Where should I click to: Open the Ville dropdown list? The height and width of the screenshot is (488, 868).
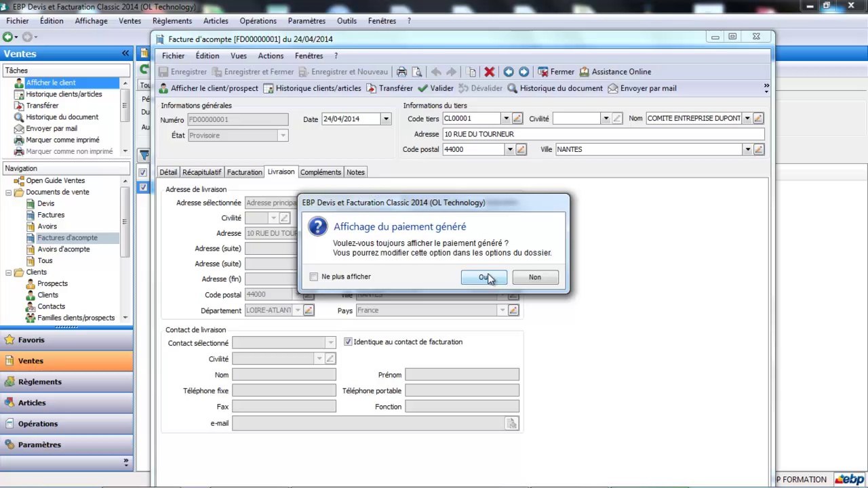point(747,150)
